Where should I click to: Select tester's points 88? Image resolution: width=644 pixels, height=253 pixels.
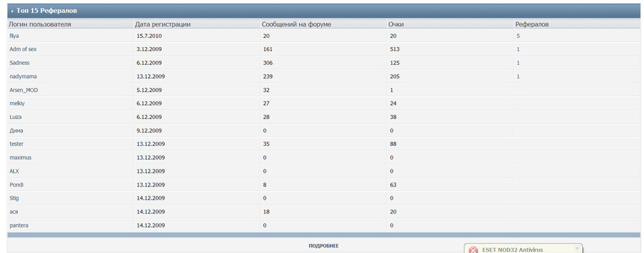coord(393,144)
